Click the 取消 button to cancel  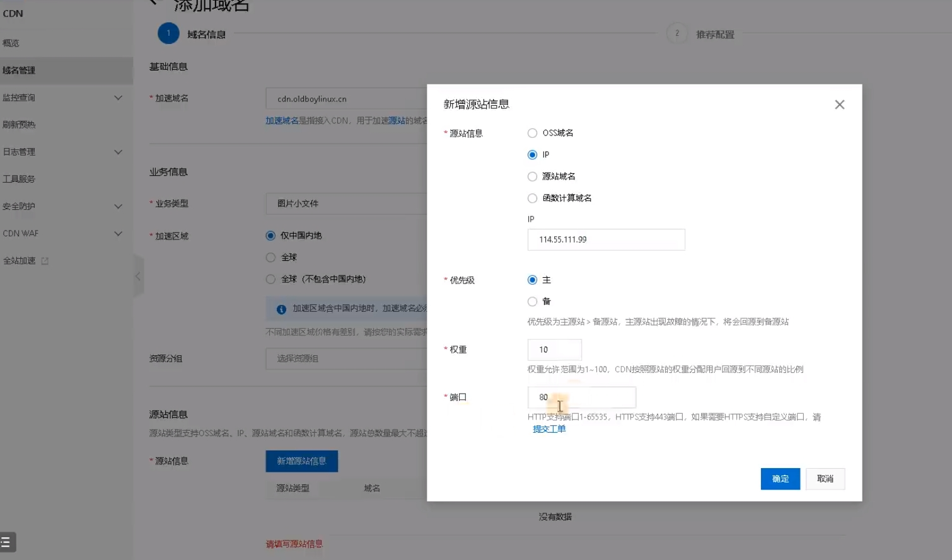tap(825, 479)
